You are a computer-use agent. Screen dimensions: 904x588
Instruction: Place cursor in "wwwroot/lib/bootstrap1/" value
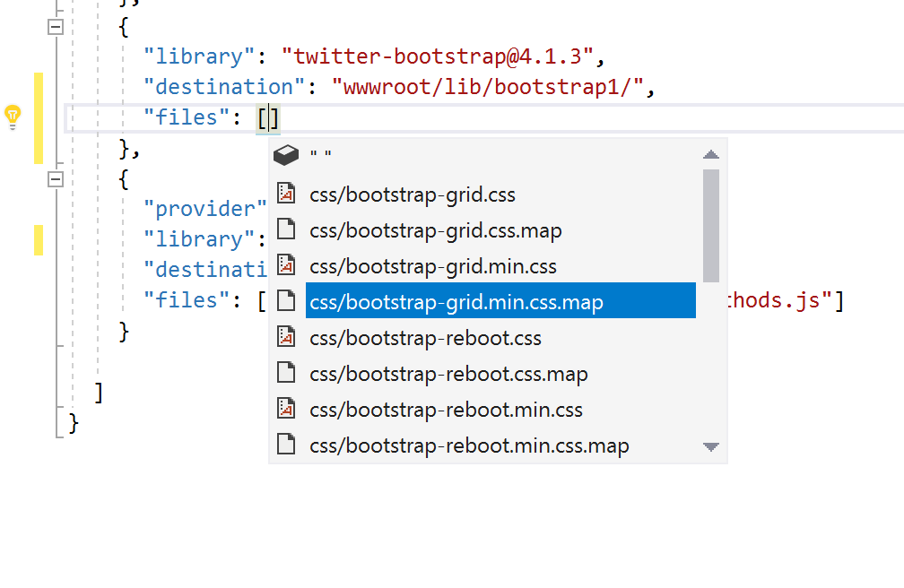(487, 87)
